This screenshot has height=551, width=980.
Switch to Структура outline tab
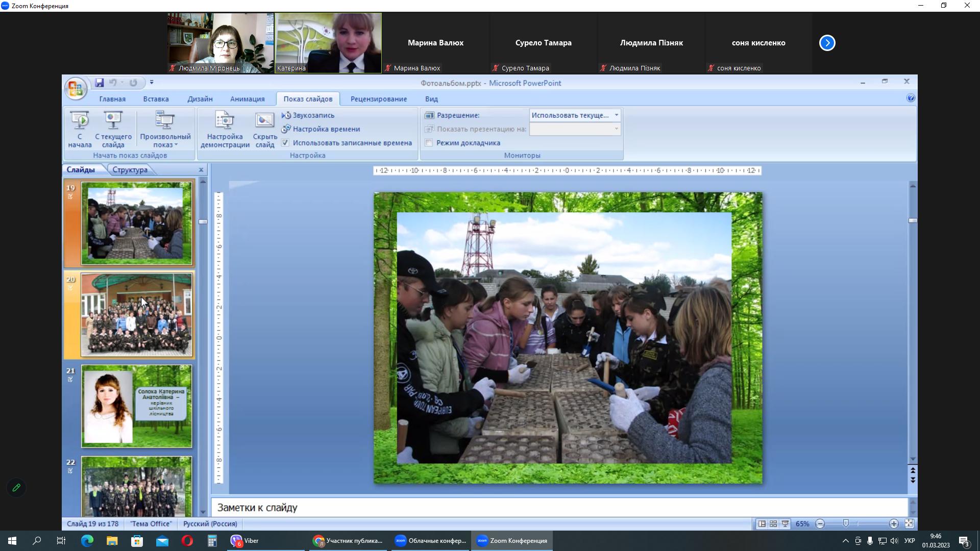coord(130,170)
